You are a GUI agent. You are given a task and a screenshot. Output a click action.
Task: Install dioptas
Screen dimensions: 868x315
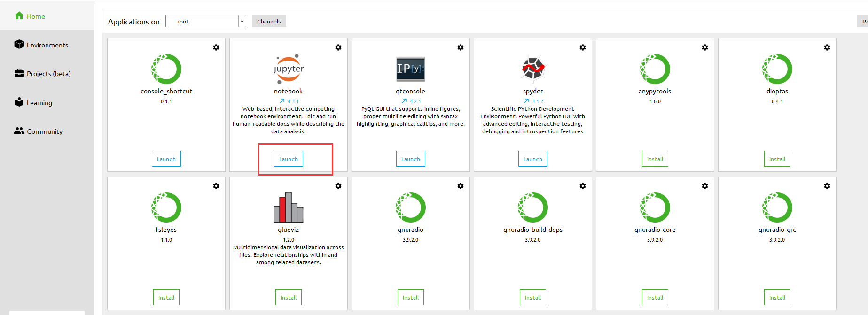click(777, 159)
